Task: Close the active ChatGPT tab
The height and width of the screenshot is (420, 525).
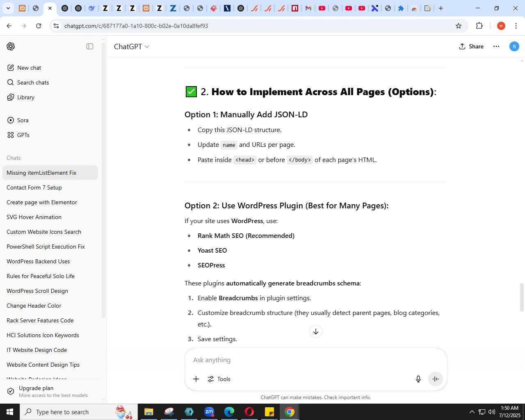Action: pos(50,8)
